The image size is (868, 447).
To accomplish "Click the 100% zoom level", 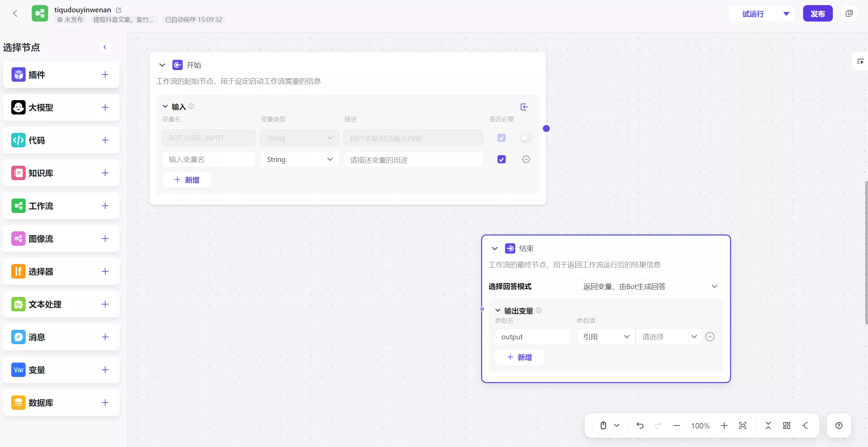I will coord(700,425).
